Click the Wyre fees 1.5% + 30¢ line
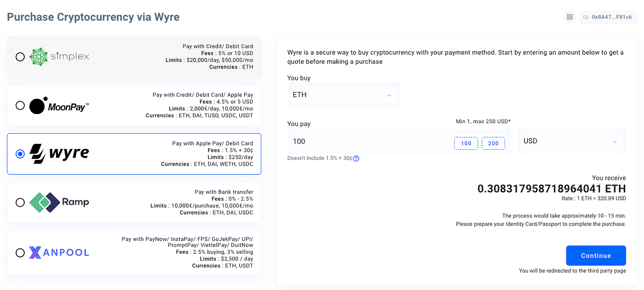The image size is (644, 290). tap(230, 150)
